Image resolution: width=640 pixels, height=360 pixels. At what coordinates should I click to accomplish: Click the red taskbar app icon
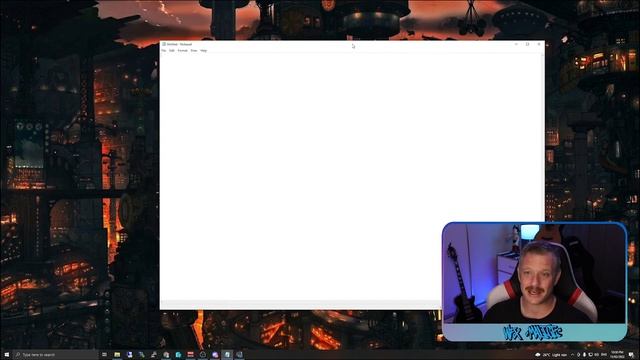click(190, 355)
